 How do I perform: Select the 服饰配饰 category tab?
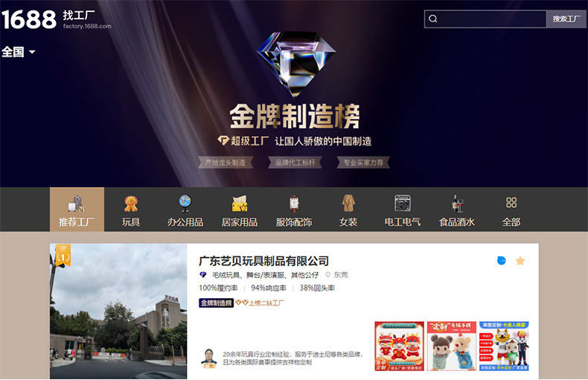coord(294,209)
